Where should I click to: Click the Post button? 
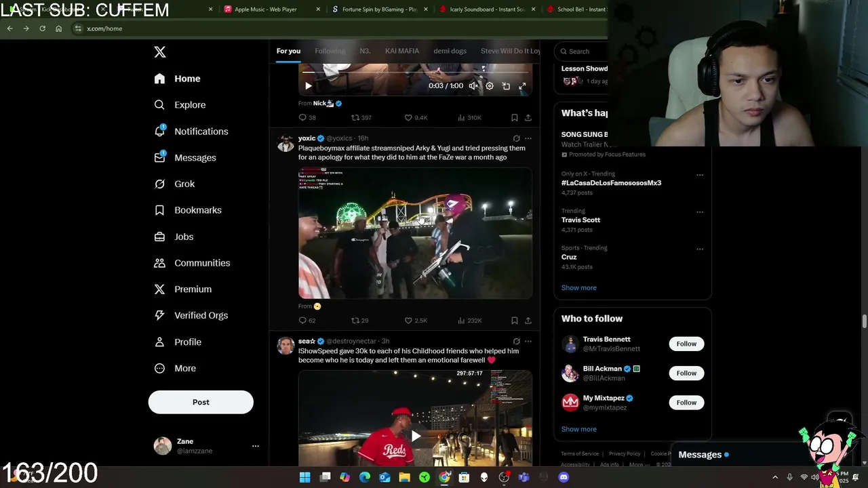click(x=201, y=403)
